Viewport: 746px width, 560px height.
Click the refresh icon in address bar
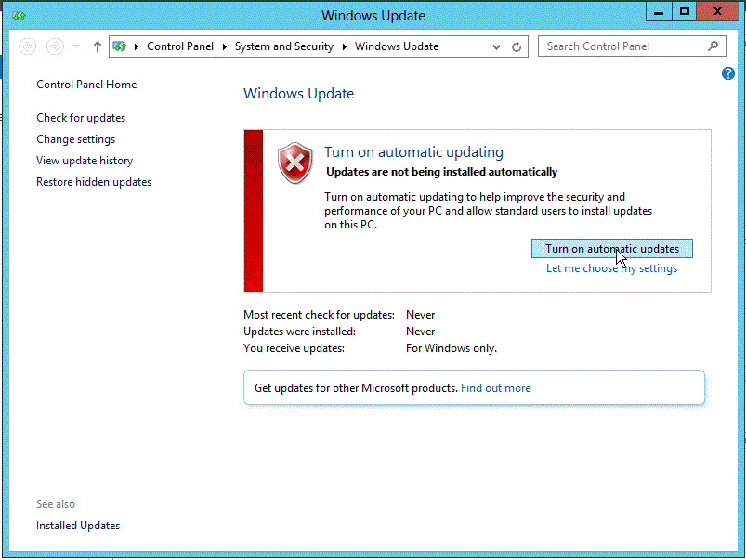(x=517, y=46)
